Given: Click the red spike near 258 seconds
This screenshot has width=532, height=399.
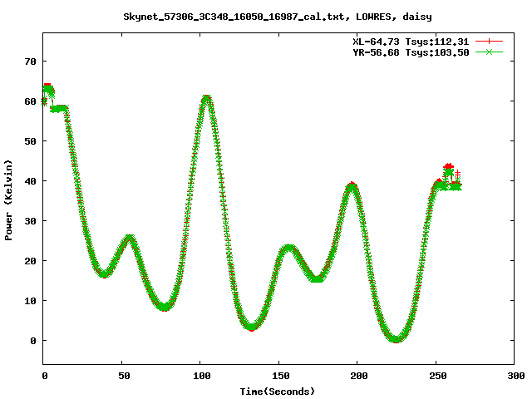Looking at the screenshot, I should click(449, 166).
